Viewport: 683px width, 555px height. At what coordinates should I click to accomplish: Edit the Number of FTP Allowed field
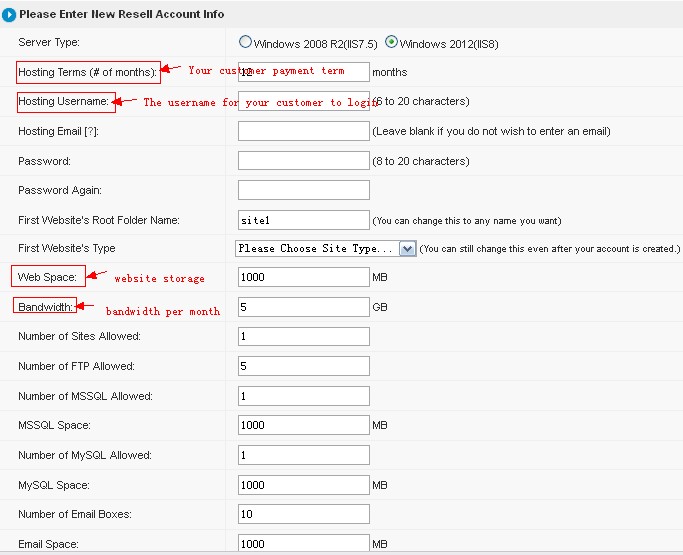pos(303,366)
